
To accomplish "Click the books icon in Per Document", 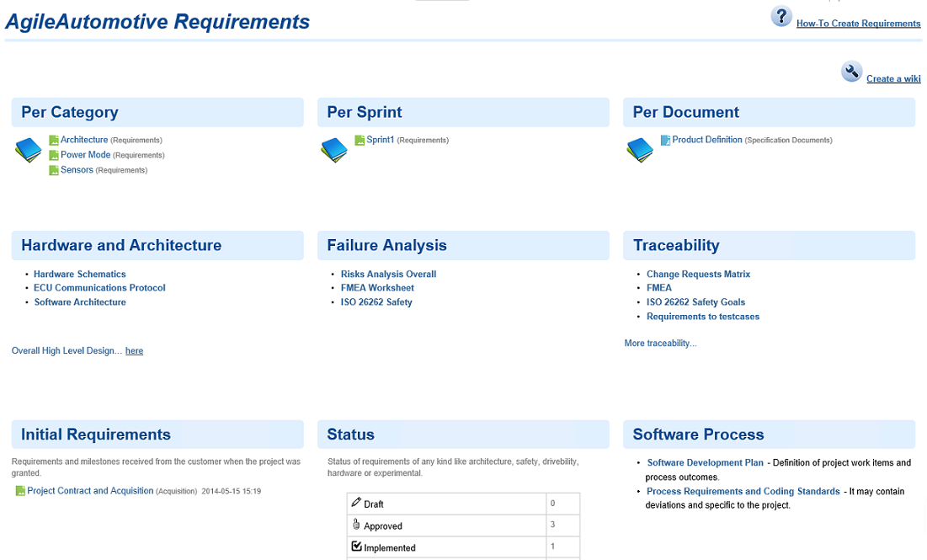I will [x=639, y=149].
